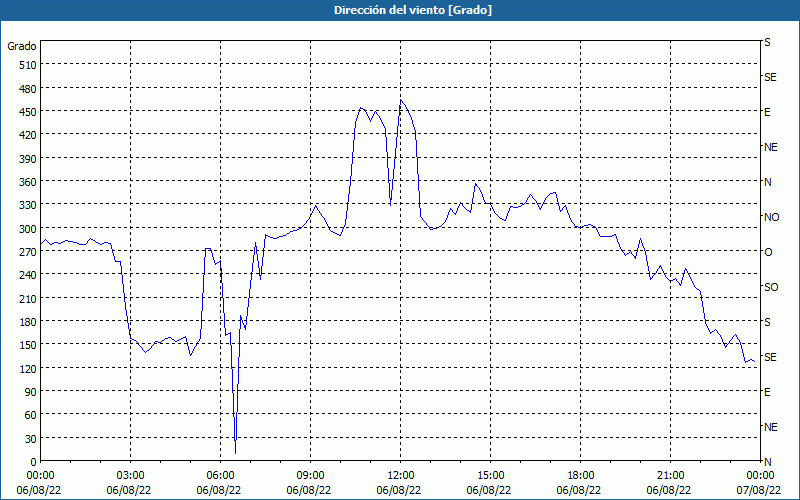Click the 'SO' compass label on right axis
The width and height of the screenshot is (800, 500).
(x=771, y=287)
